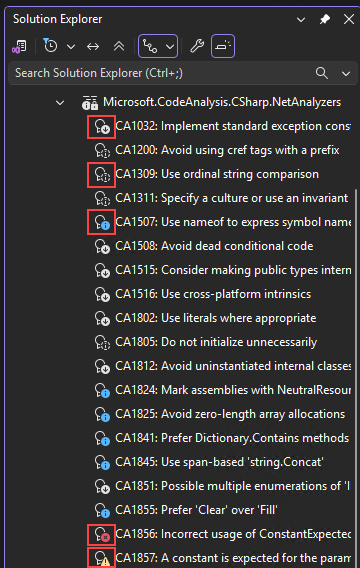The width and height of the screenshot is (360, 568).
Task: Collapse the Microsoft.CodeAnalysis.CSharp.NetAnalyzers node
Action: (60, 103)
